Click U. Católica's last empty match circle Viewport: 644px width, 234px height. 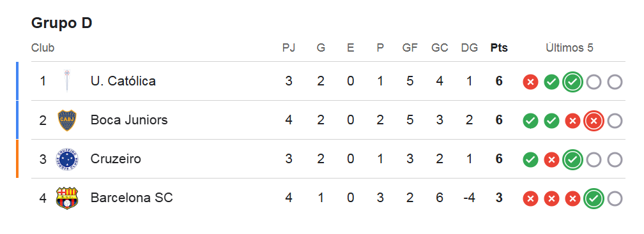(x=615, y=82)
